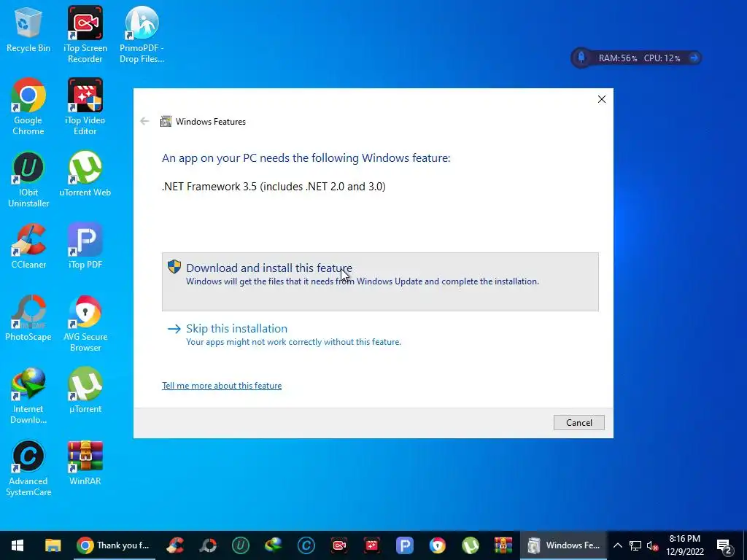Launch iTop Screen Recorder from the desktop

tap(85, 34)
